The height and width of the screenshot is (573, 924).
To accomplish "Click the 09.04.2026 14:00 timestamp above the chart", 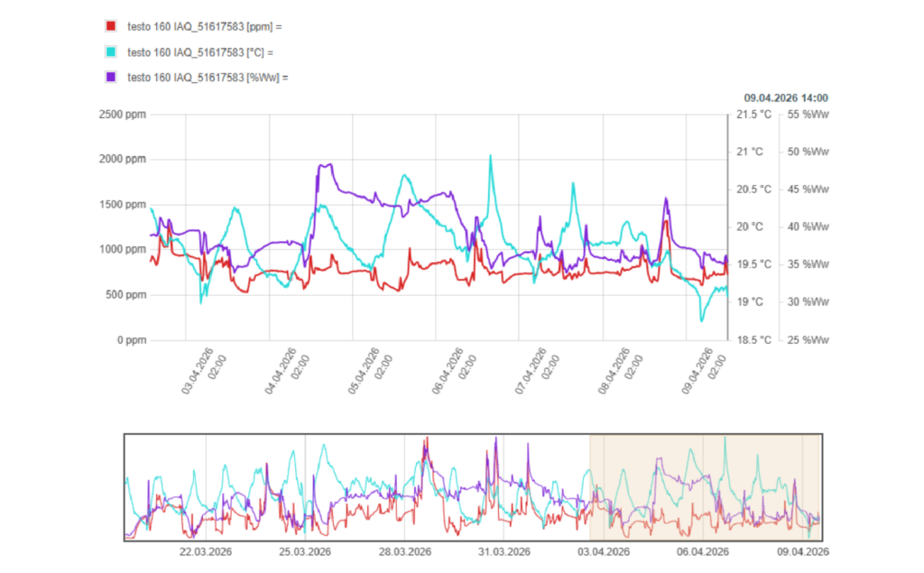I will [x=786, y=97].
